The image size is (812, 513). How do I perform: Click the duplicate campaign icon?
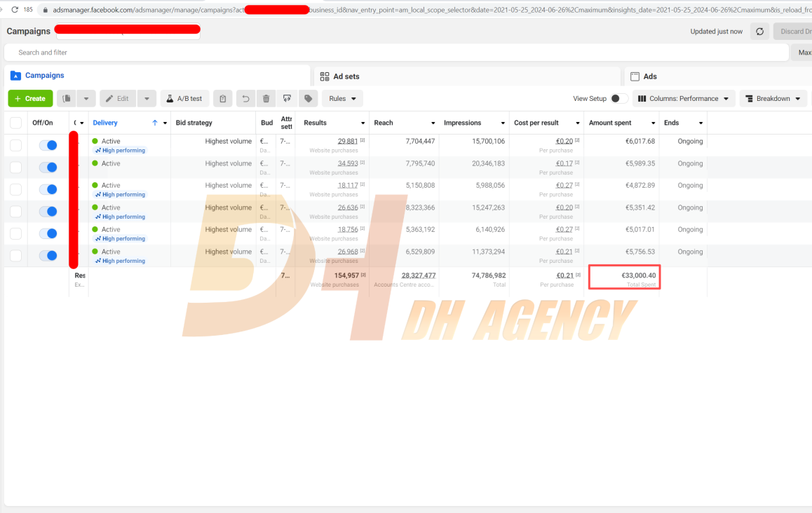click(x=67, y=98)
